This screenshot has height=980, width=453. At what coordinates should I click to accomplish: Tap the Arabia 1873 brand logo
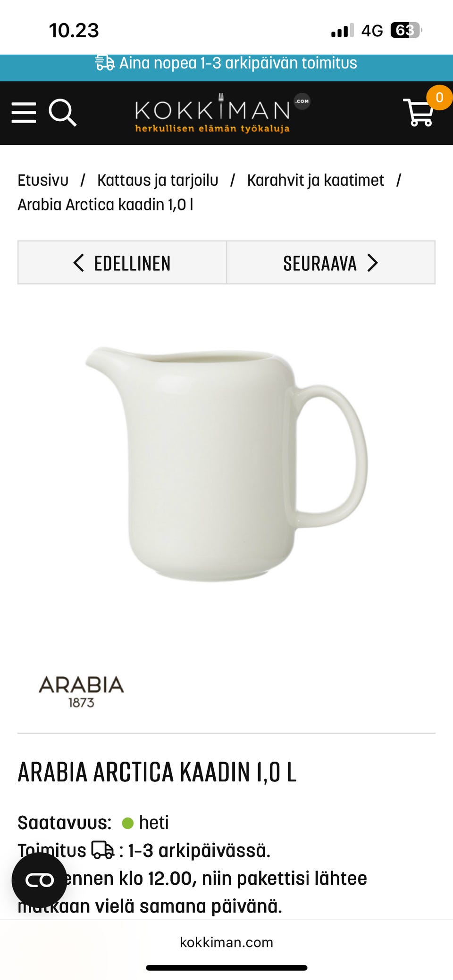(81, 691)
